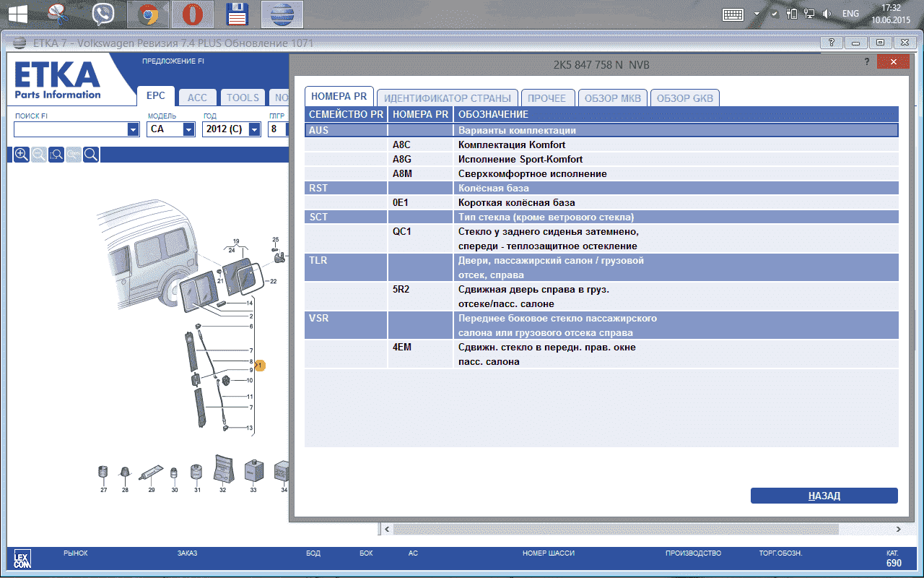This screenshot has height=578, width=924.
Task: Select the QC1 glass row
Action: point(601,238)
